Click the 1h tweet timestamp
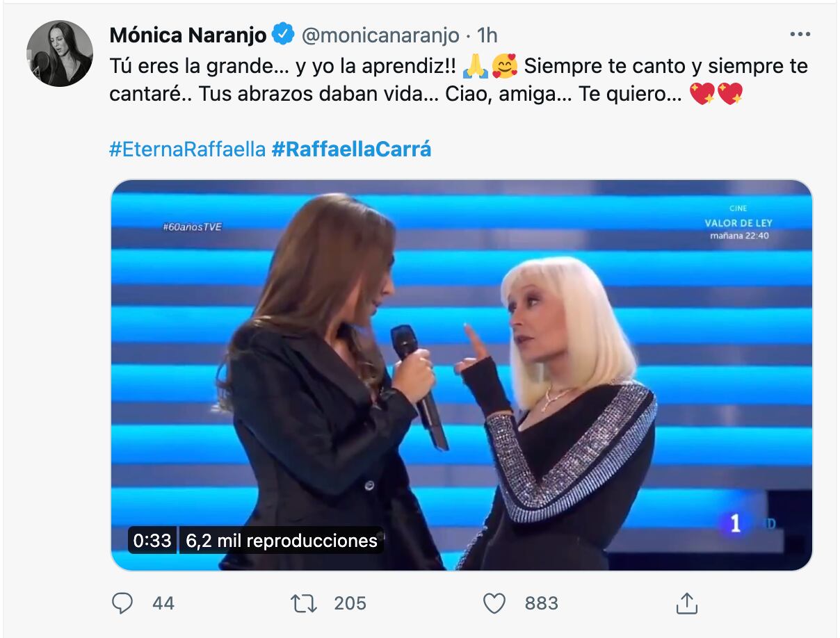This screenshot has width=840, height=638. pyautogui.click(x=487, y=35)
